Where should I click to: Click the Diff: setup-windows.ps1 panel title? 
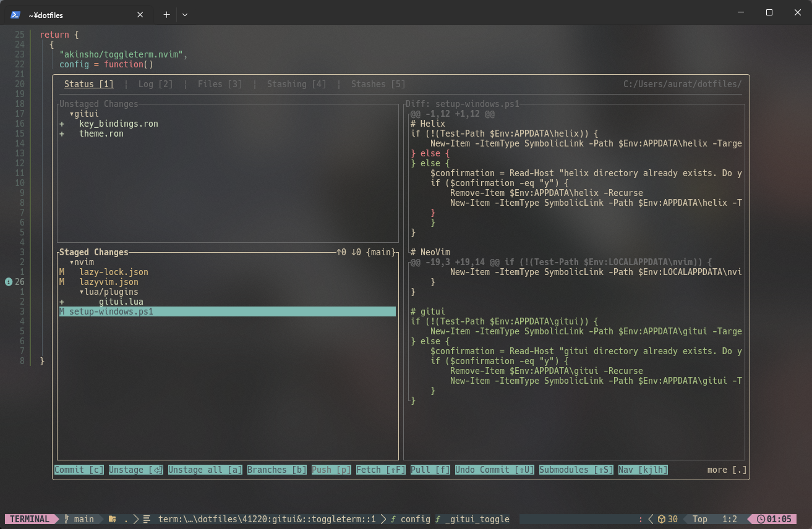pyautogui.click(x=463, y=104)
